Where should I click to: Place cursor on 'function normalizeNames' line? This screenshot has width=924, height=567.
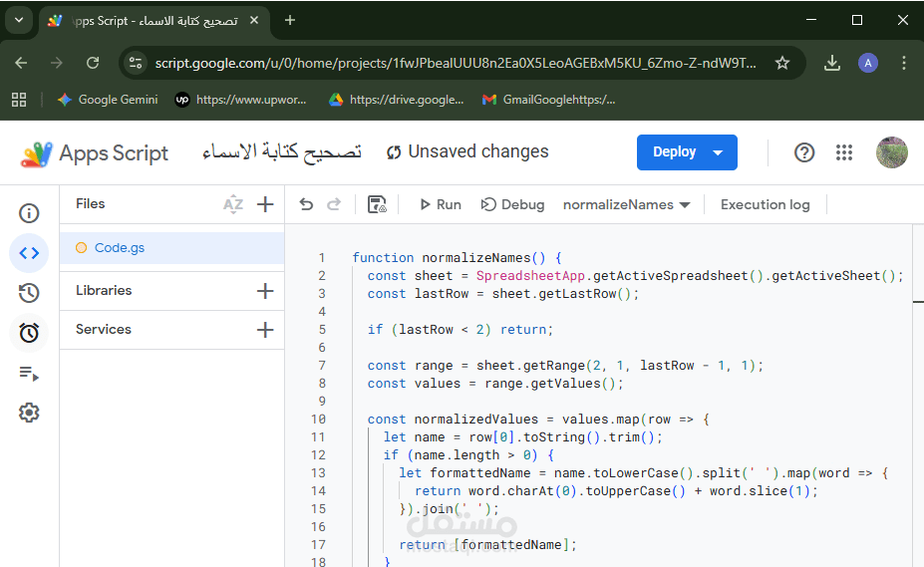click(x=457, y=258)
